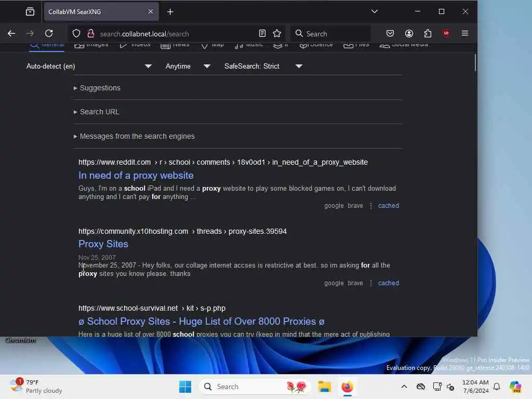
Task: Switch to the News search tab
Action: tap(175, 45)
